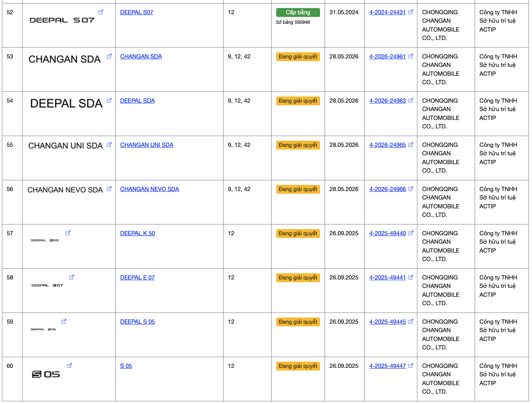The height and width of the screenshot is (404, 532).
Task: Click the external-link icon after application 4-2025-49445
Action: [x=411, y=321]
